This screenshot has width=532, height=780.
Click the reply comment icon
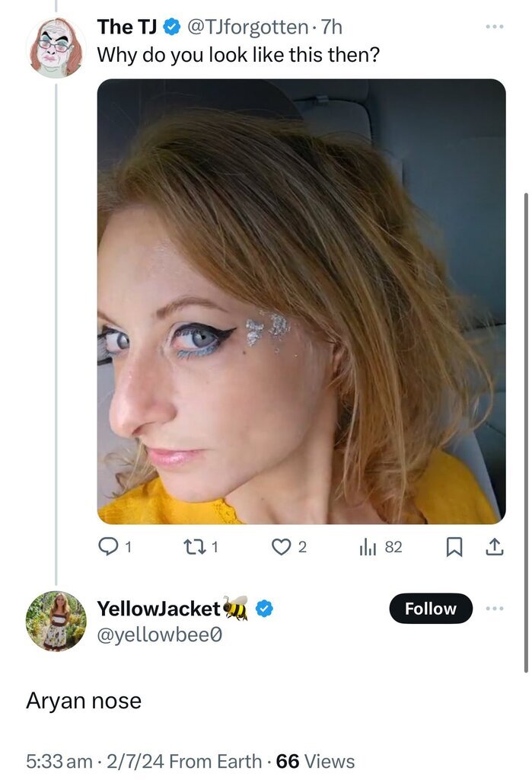(x=107, y=547)
